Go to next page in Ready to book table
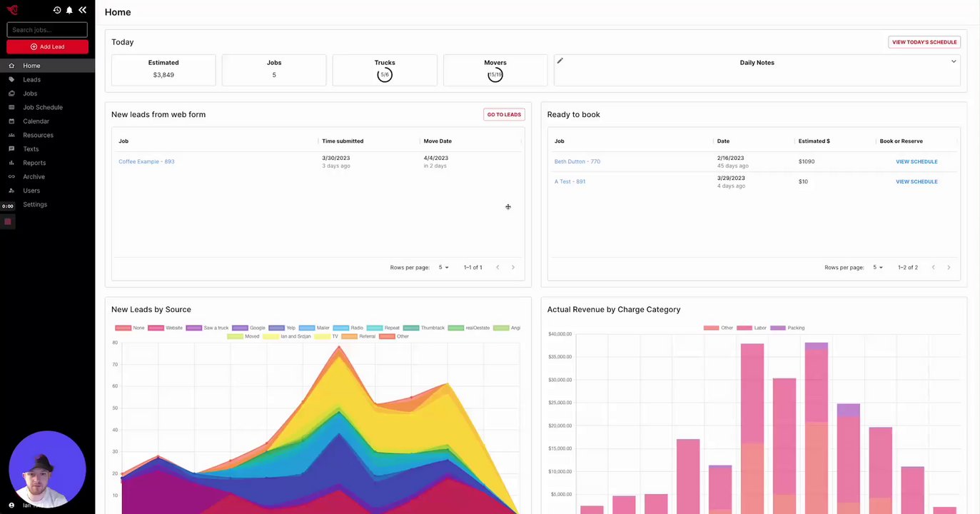 pyautogui.click(x=949, y=267)
